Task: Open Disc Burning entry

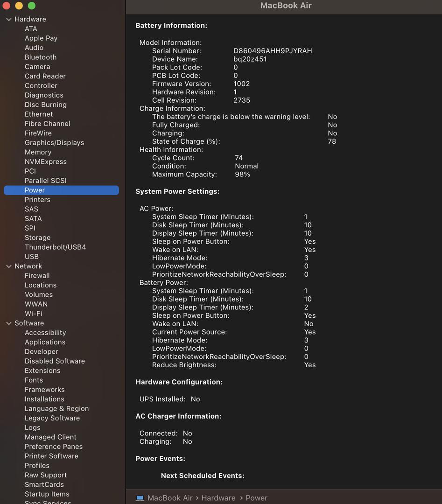Action: [46, 105]
